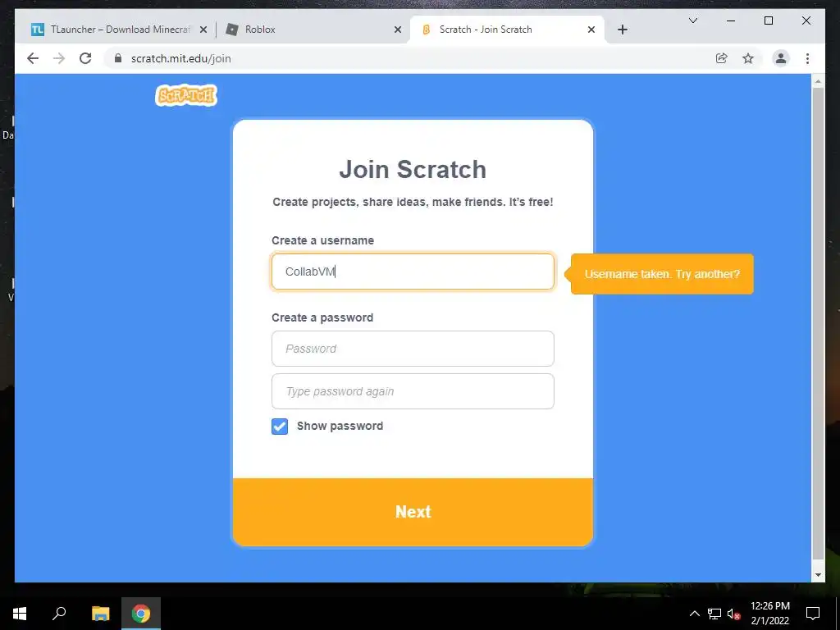Expand the tab search dropdown arrow
This screenshot has width=840, height=630.
(x=692, y=21)
